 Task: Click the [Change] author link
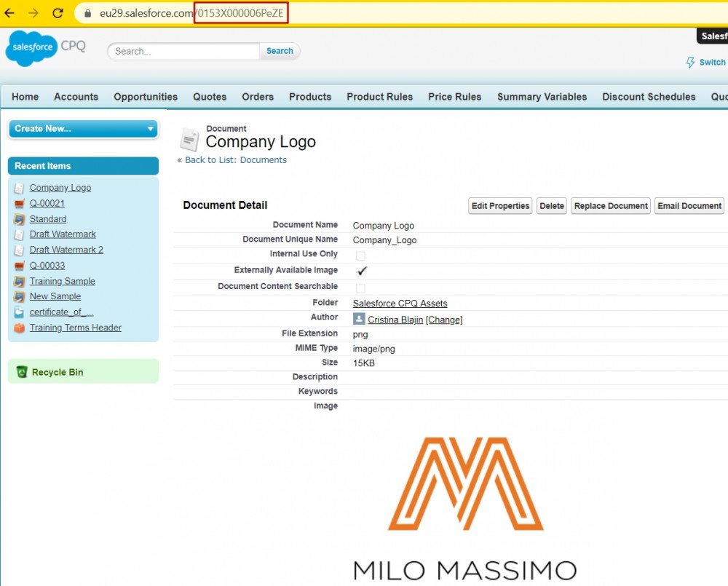point(444,320)
